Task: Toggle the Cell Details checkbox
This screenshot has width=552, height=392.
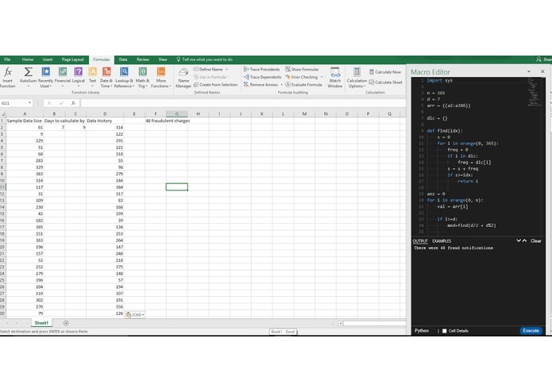Action: [x=444, y=331]
